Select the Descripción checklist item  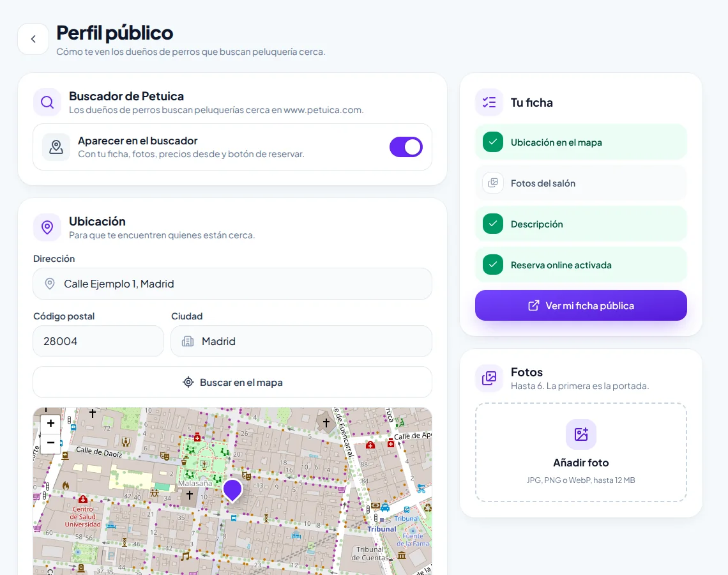(581, 224)
